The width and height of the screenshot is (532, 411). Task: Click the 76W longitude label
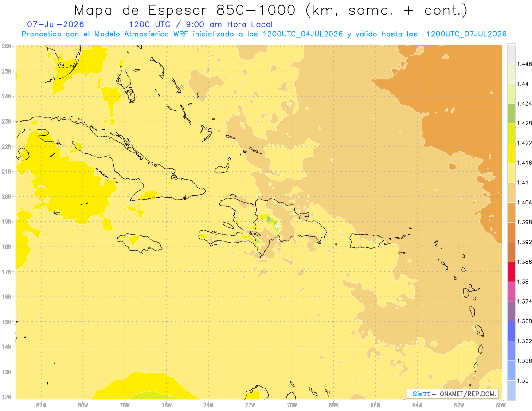166,405
